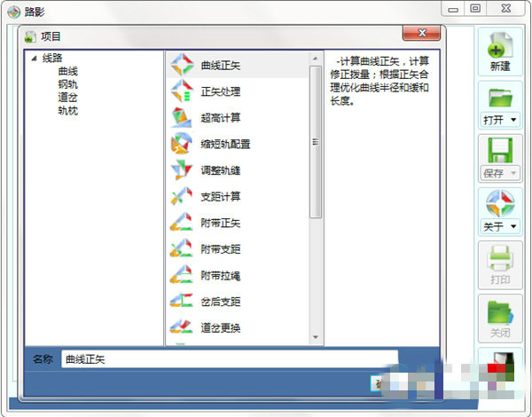Select the 支距计算 icon
The width and height of the screenshot is (532, 417).
[182, 196]
